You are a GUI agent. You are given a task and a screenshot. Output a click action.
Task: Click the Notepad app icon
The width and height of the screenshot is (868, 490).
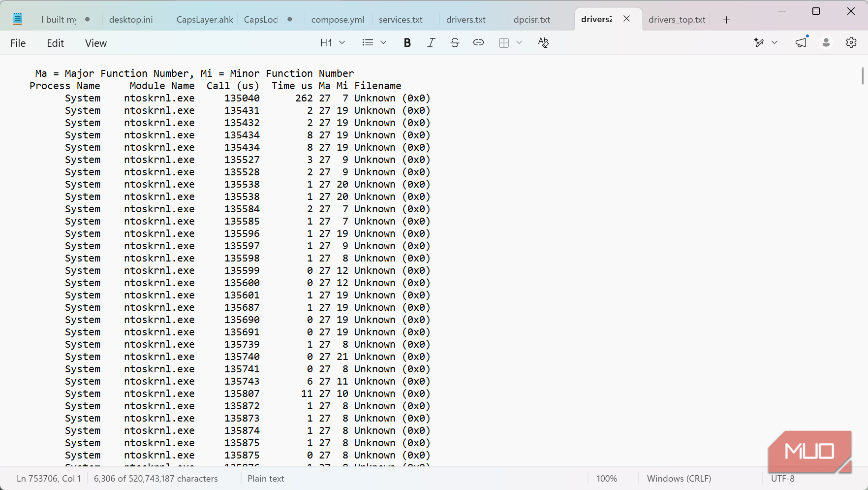18,19
